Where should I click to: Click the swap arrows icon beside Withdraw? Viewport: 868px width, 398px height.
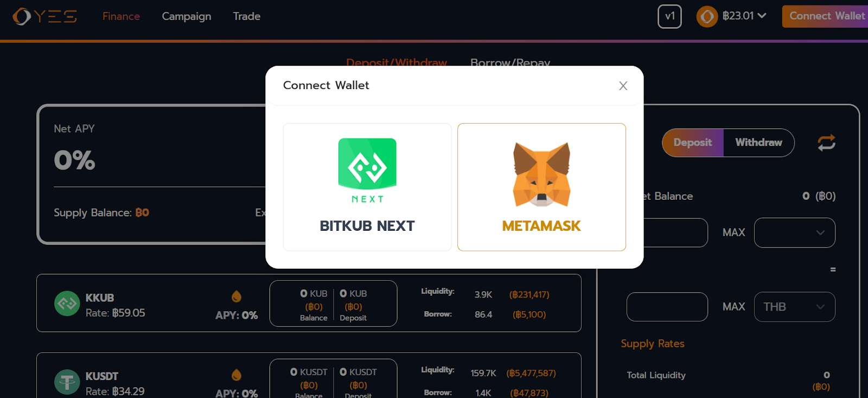click(x=826, y=143)
